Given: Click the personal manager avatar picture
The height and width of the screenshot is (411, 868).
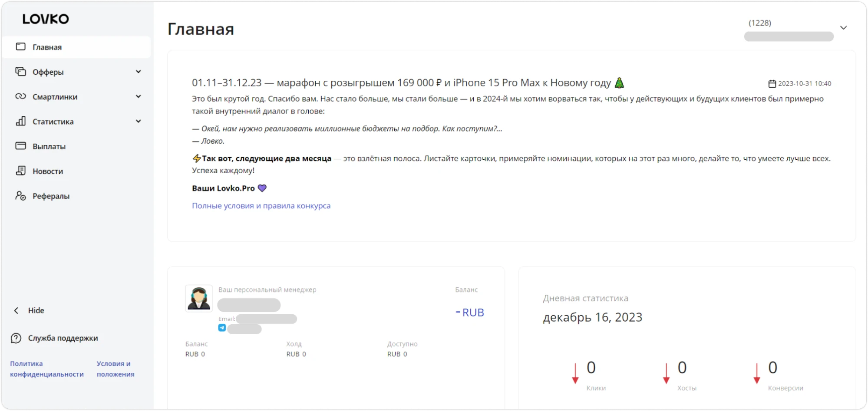Looking at the screenshot, I should tap(199, 298).
